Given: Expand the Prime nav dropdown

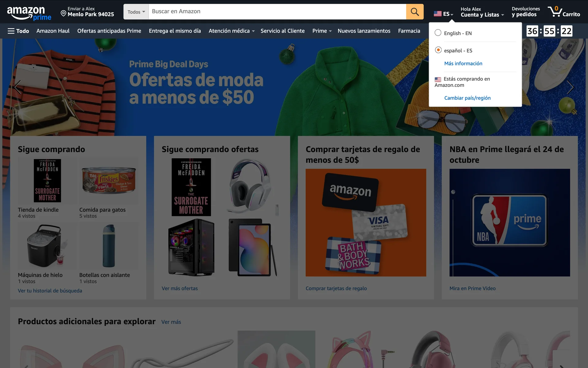Looking at the screenshot, I should [322, 31].
